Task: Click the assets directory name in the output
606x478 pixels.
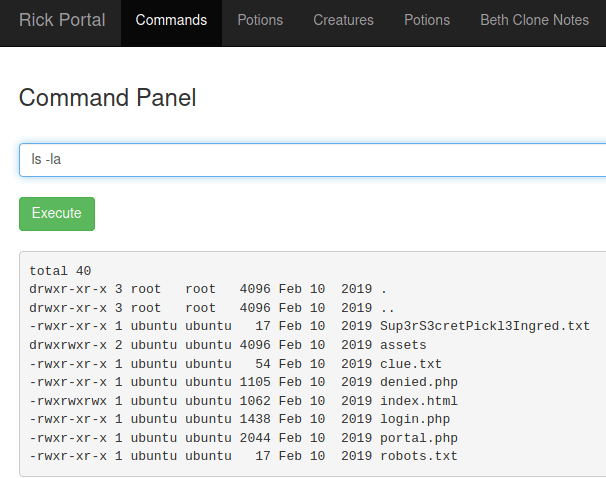Action: click(x=403, y=345)
